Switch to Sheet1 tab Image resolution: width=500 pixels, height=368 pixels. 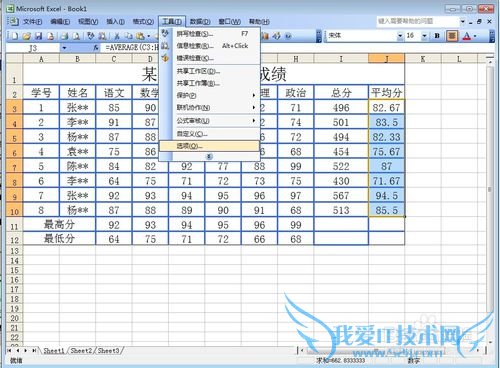pos(54,350)
